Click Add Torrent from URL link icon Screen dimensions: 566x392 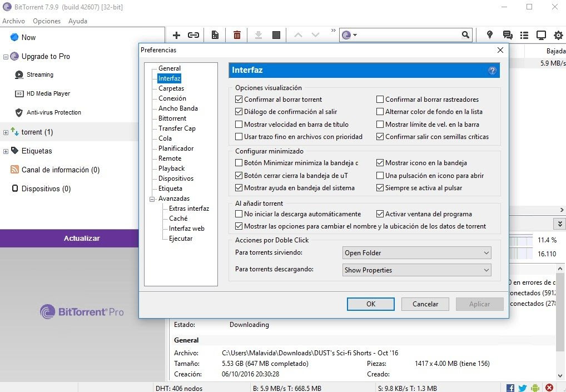pos(193,35)
